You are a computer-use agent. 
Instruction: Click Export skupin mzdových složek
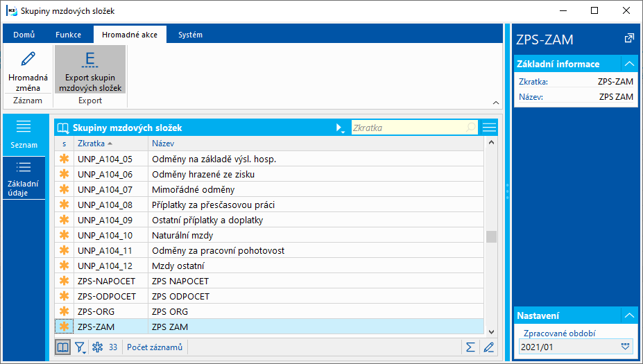[89, 69]
